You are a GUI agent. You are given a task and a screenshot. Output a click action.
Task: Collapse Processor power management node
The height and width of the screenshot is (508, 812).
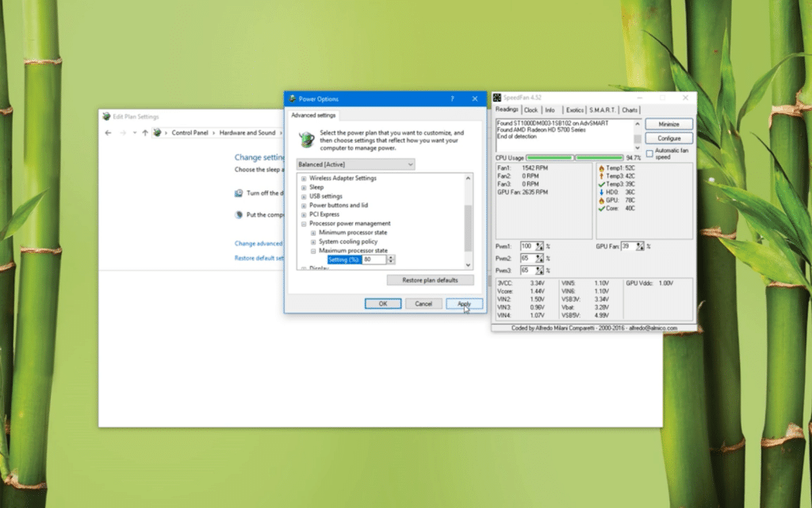click(x=304, y=224)
